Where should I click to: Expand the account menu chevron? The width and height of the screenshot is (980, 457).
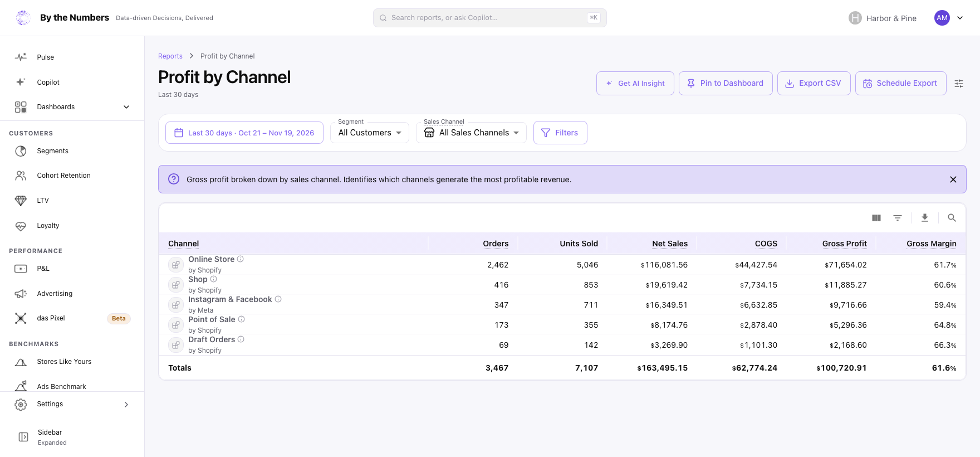click(960, 18)
